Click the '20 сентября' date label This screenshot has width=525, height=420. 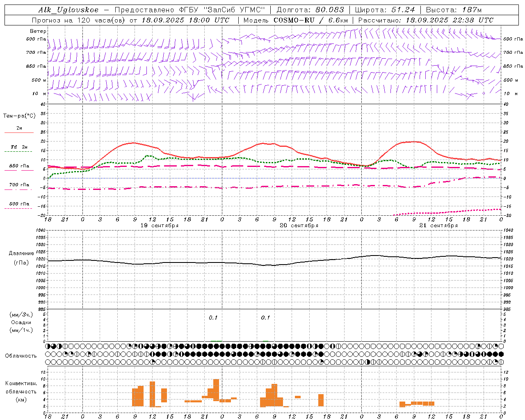[299, 226]
